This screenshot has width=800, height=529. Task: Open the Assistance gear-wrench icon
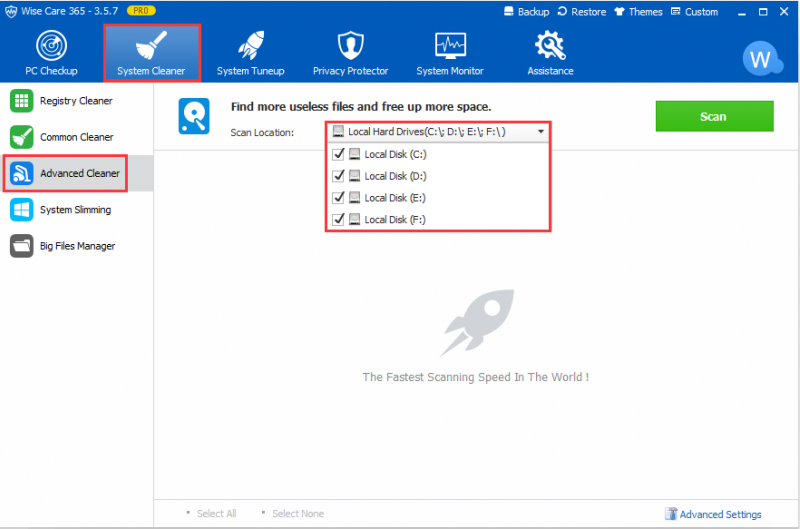pos(550,45)
